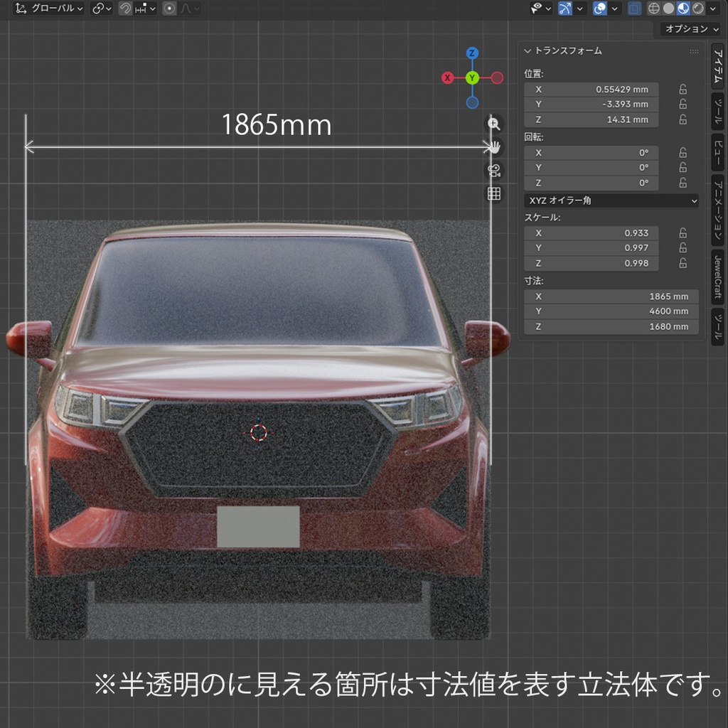Open the selectability and visibility dropdown
This screenshot has height=728, width=728.
click(x=541, y=9)
